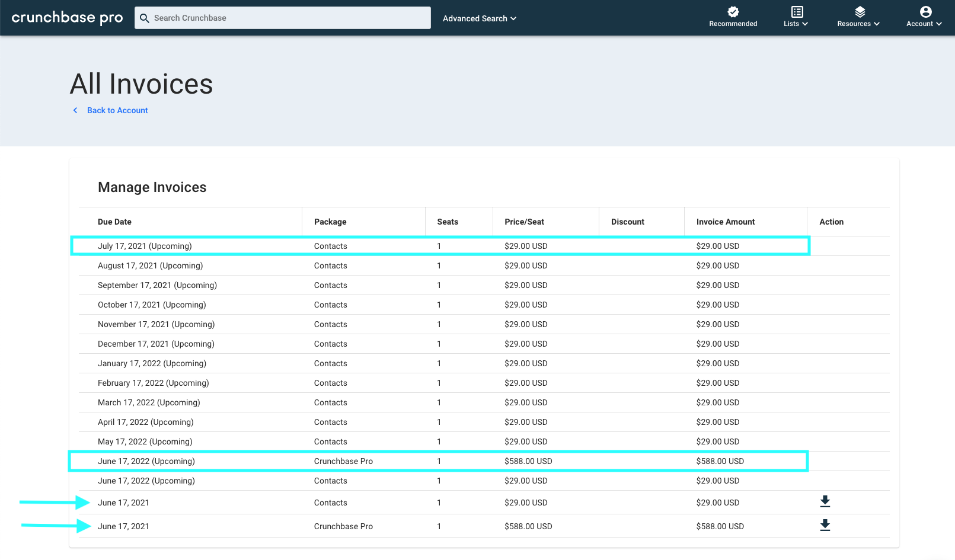The image size is (955, 560).
Task: Click the Discount column header
Action: pos(628,222)
